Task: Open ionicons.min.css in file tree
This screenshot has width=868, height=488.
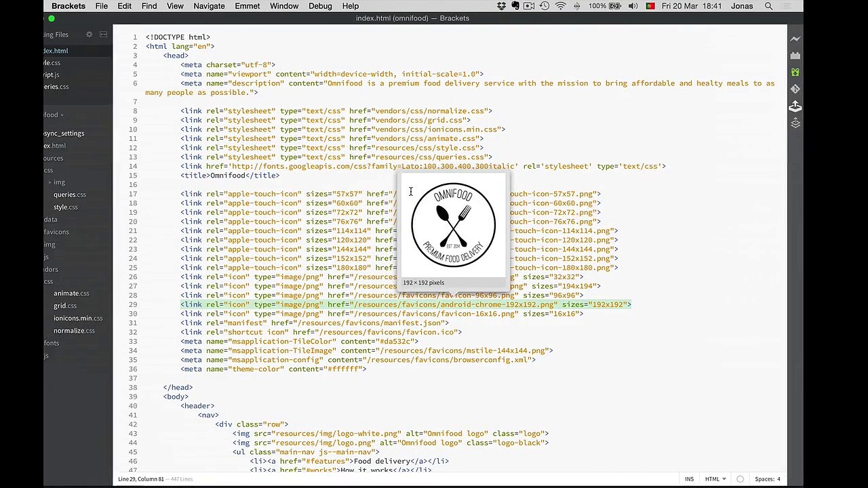Action: click(78, 318)
